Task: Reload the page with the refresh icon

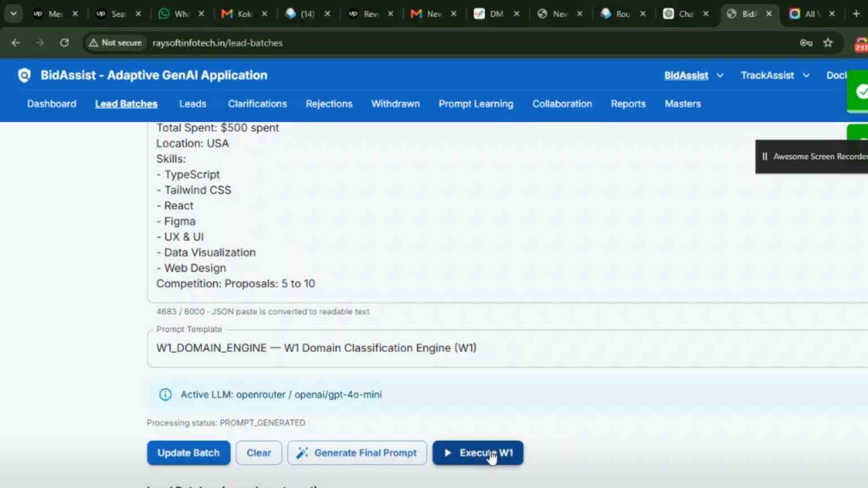Action: click(64, 43)
